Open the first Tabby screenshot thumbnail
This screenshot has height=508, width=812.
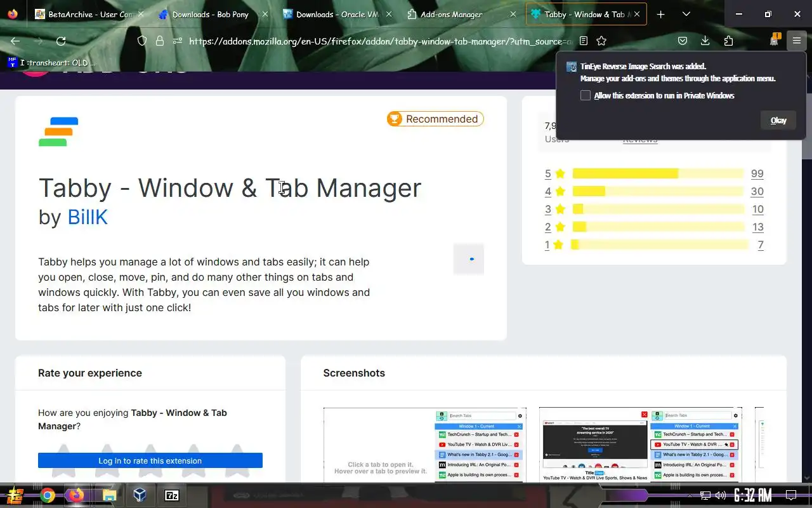tap(424, 445)
